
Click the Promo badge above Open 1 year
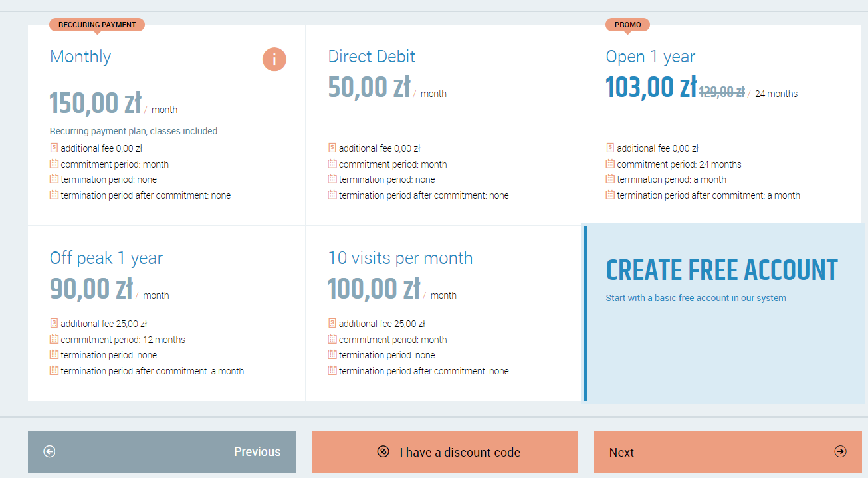(627, 25)
